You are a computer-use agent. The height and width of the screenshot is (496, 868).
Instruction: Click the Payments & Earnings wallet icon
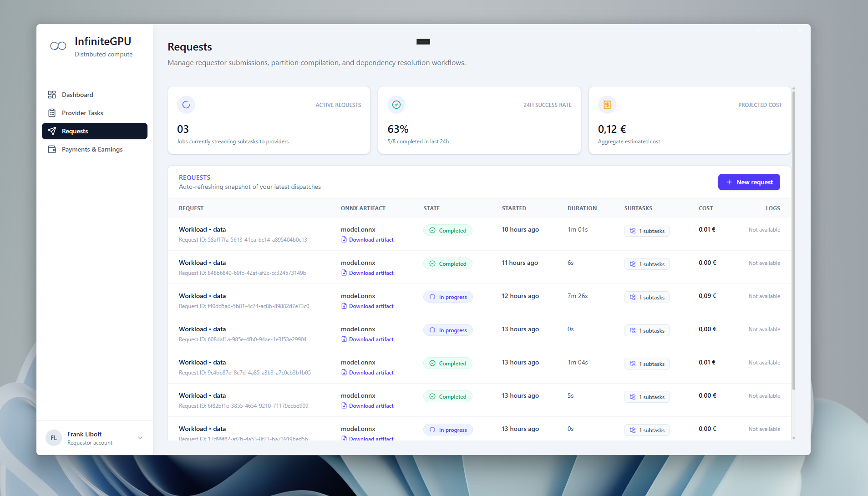pyautogui.click(x=52, y=149)
